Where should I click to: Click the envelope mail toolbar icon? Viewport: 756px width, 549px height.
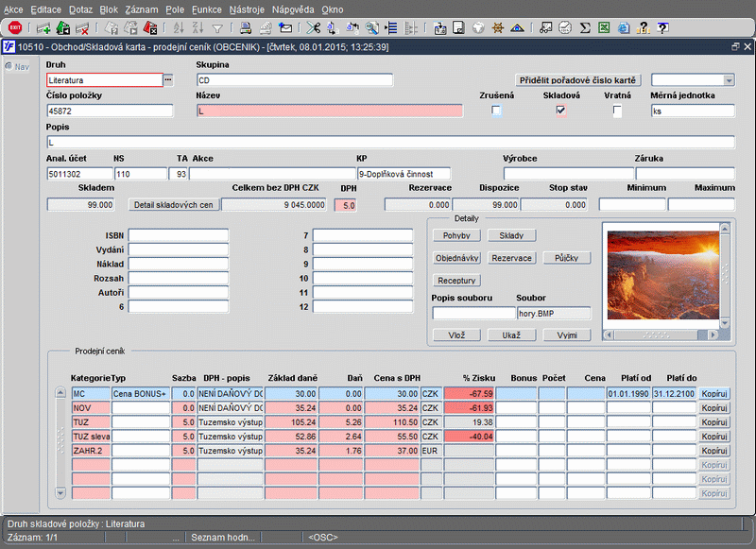click(286, 28)
